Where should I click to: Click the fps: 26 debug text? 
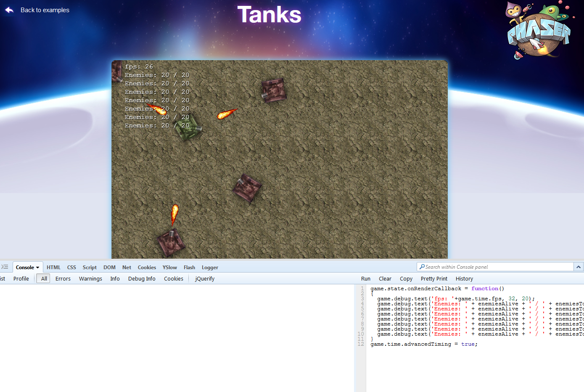[x=139, y=66]
